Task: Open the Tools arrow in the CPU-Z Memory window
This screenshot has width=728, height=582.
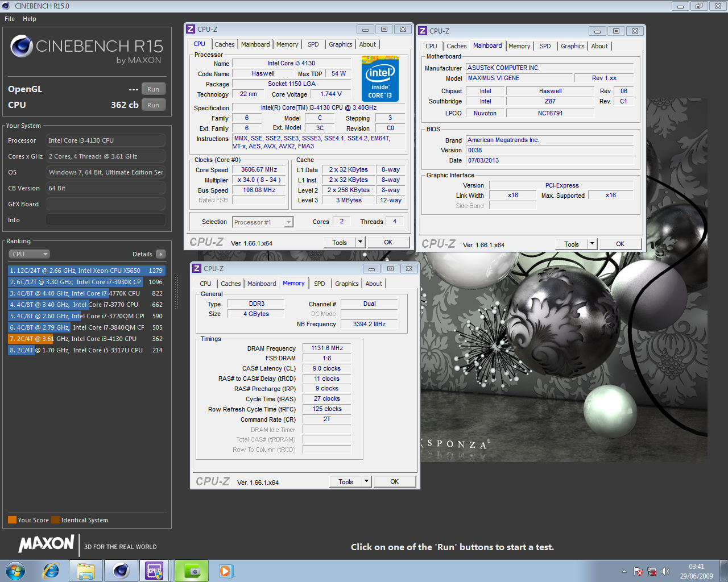Action: (x=366, y=481)
